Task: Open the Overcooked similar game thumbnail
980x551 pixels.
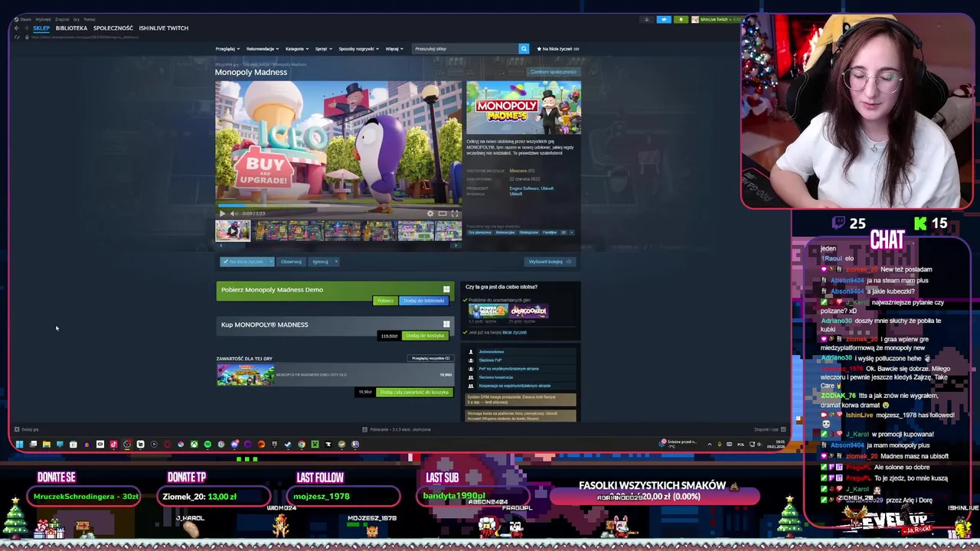Action: click(529, 311)
